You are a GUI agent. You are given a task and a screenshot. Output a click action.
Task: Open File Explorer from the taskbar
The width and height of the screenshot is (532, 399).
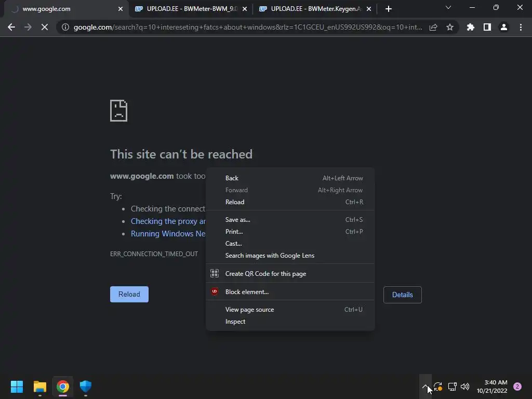[x=39, y=387]
